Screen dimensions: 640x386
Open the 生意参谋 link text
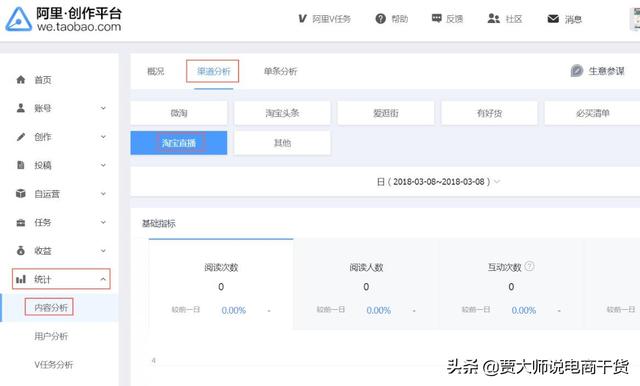(x=606, y=71)
